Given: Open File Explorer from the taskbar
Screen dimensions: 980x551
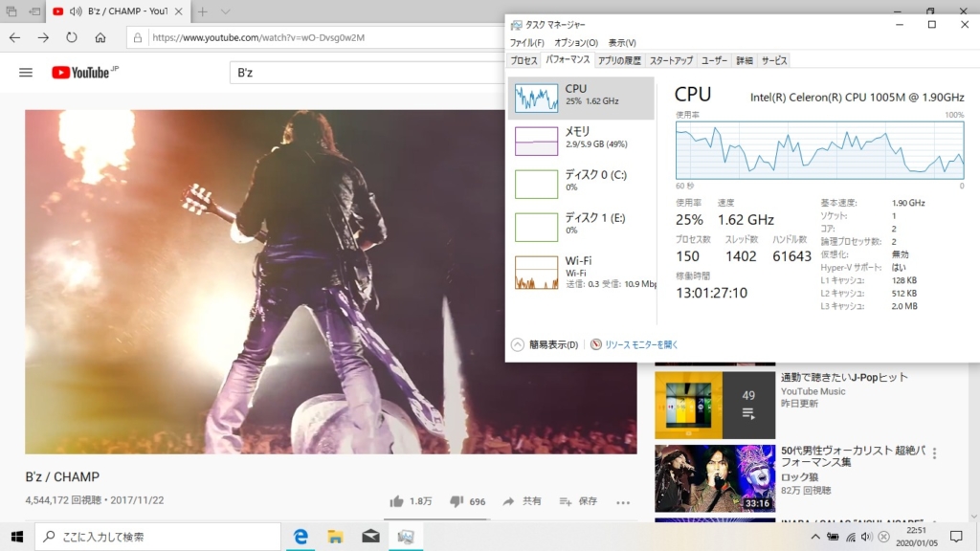Looking at the screenshot, I should [335, 537].
